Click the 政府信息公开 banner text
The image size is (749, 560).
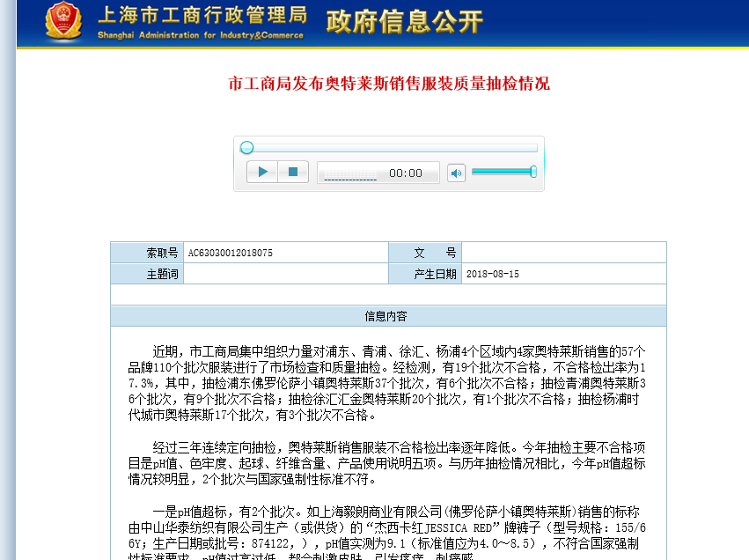click(404, 22)
